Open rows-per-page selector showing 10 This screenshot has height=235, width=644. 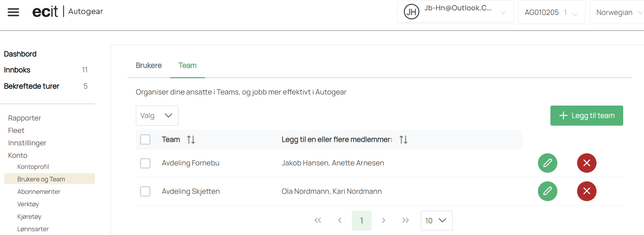pos(436,220)
